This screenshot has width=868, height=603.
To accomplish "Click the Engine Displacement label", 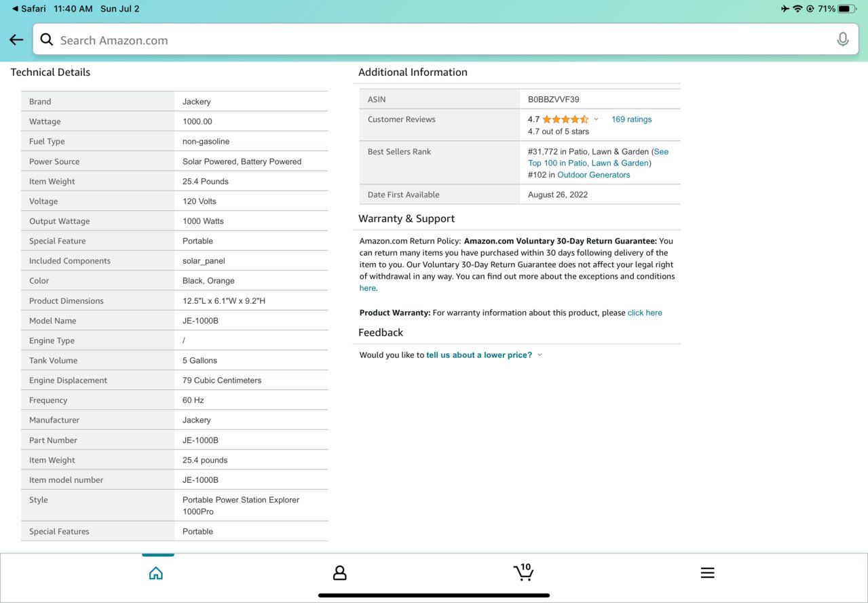I will pos(68,381).
